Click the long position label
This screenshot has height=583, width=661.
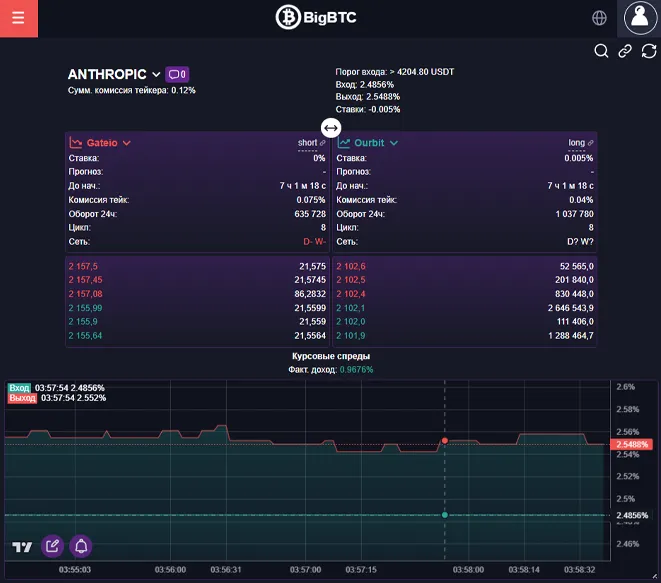576,142
